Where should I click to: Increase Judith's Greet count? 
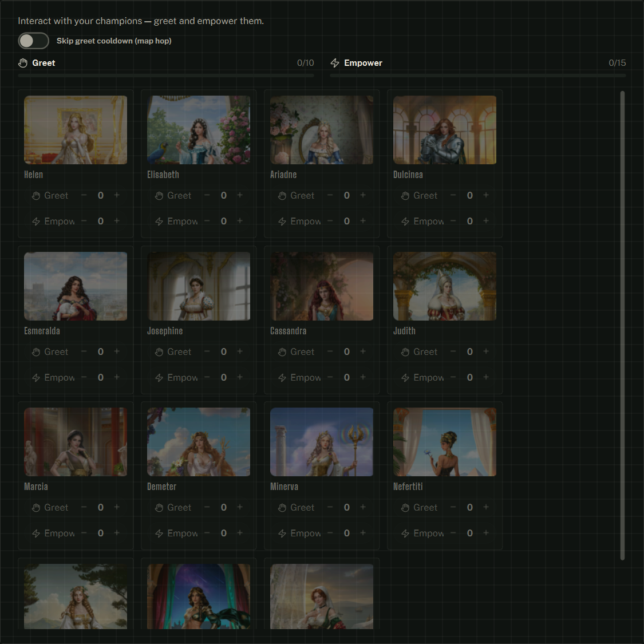pyautogui.click(x=486, y=351)
